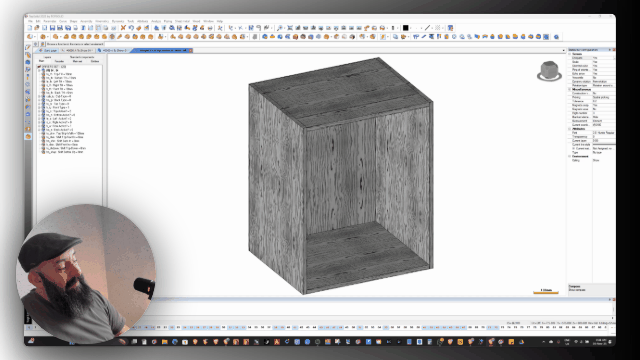Image resolution: width=640 pixels, height=360 pixels.
Task: Open dropdown on first Screen property row
Action: coord(613,58)
